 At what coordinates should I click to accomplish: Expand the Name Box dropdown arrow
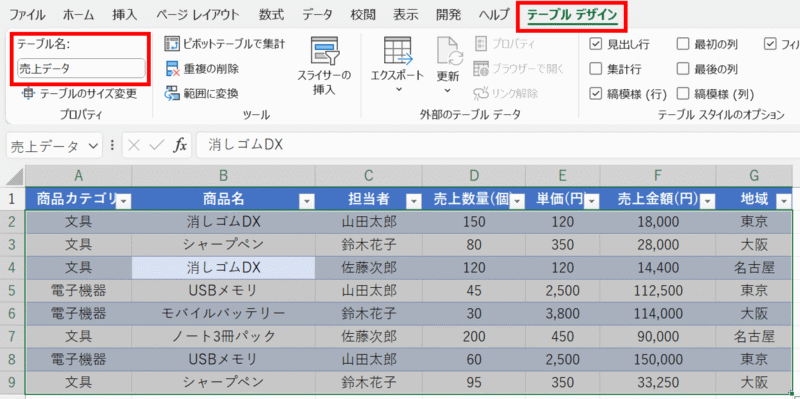93,146
